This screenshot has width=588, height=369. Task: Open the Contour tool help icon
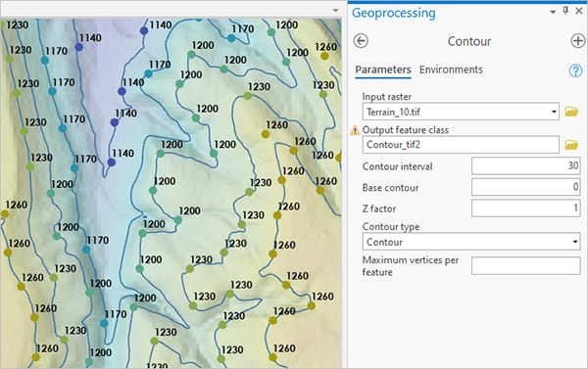575,70
